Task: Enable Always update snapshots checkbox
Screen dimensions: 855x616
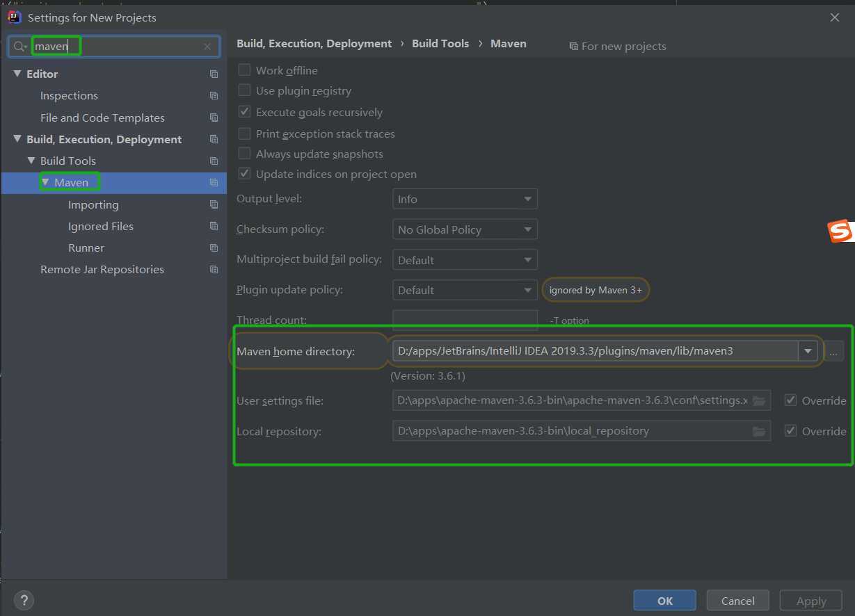Action: pyautogui.click(x=244, y=153)
